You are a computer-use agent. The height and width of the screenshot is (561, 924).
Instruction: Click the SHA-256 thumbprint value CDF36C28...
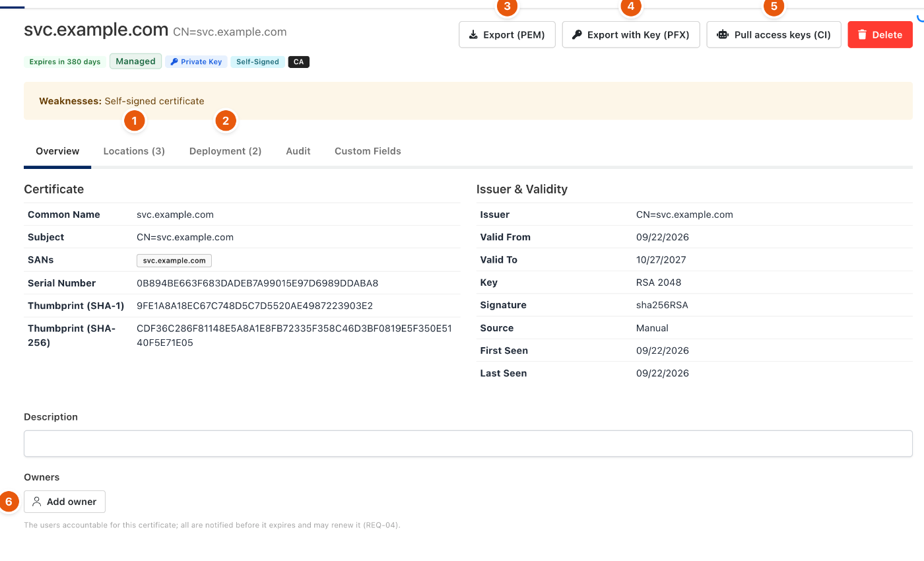(x=294, y=335)
